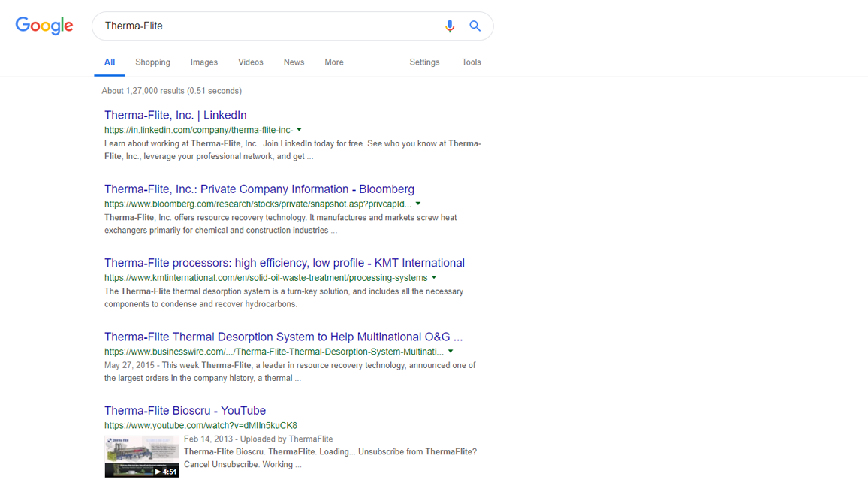Click the LinkedIn URL in.linkedin.com/company/therma-flite-inc-
Viewport: 868px width, 489px height.
click(199, 130)
